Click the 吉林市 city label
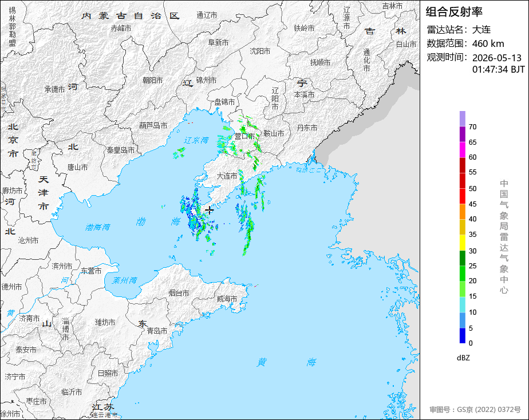The image size is (529, 420). (x=392, y=6)
